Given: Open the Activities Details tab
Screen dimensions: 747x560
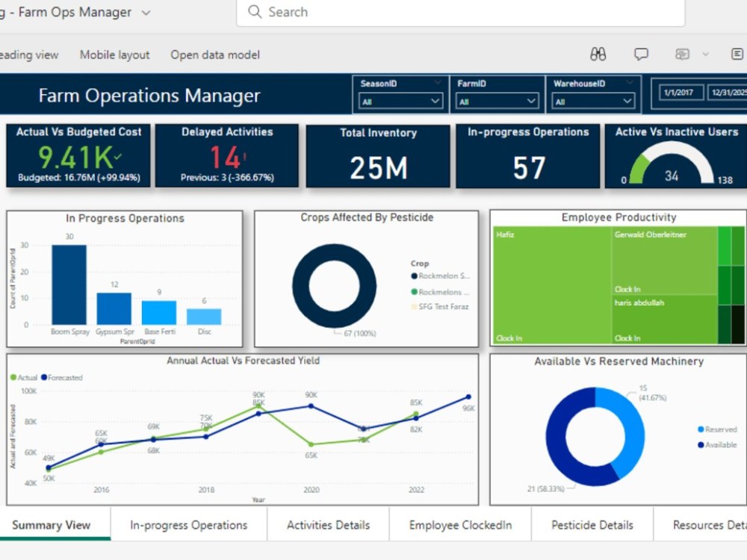Looking at the screenshot, I should pyautogui.click(x=328, y=525).
